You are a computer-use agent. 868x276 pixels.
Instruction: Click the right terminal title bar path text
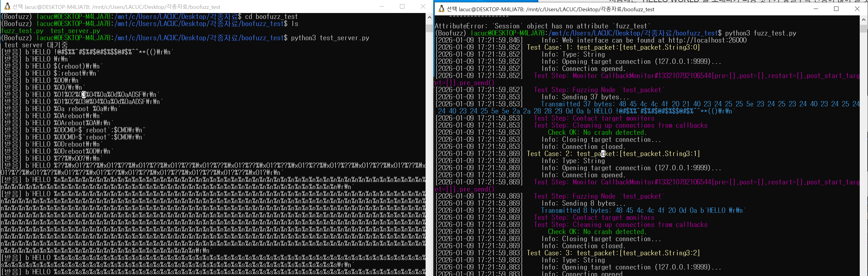point(551,9)
